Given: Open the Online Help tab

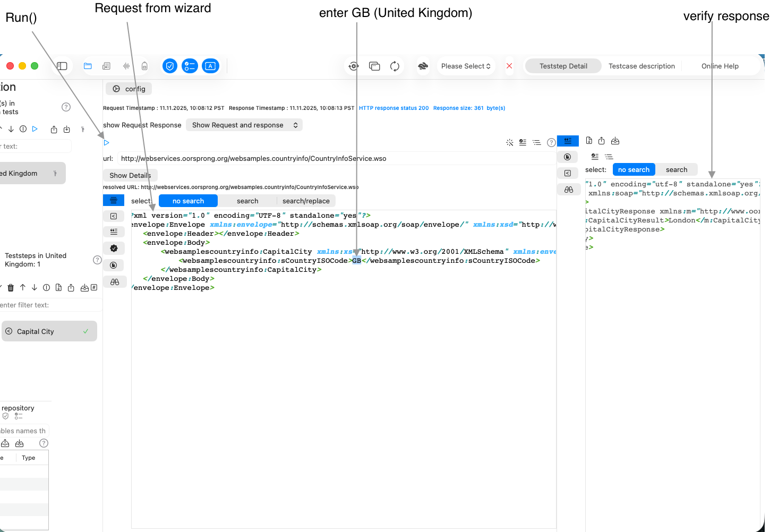Looking at the screenshot, I should tap(720, 66).
